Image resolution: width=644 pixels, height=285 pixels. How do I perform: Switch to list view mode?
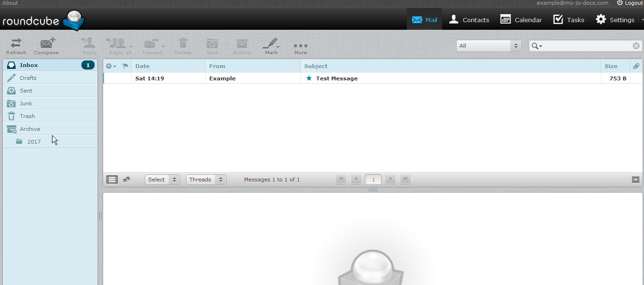click(112, 180)
